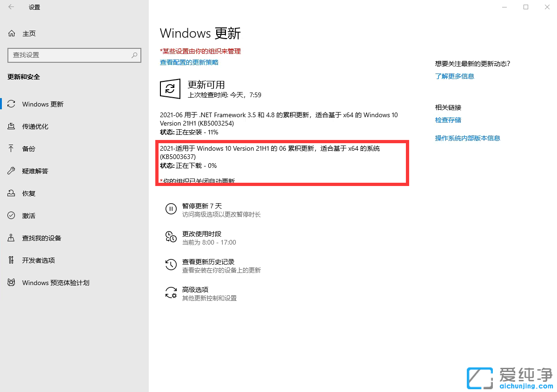Maximize the Settings window
Viewport: 557px width, 392px height.
tap(526, 7)
